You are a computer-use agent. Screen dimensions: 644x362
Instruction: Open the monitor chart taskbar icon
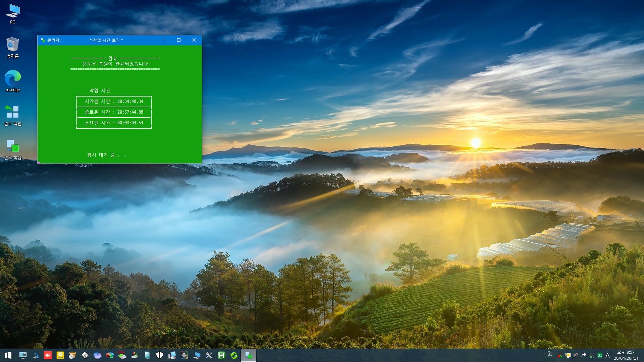pyautogui.click(x=23, y=355)
